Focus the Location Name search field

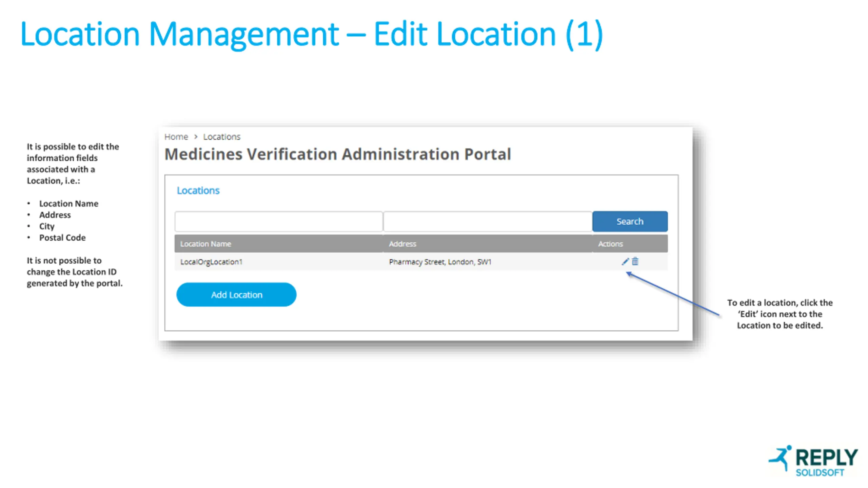tap(279, 222)
